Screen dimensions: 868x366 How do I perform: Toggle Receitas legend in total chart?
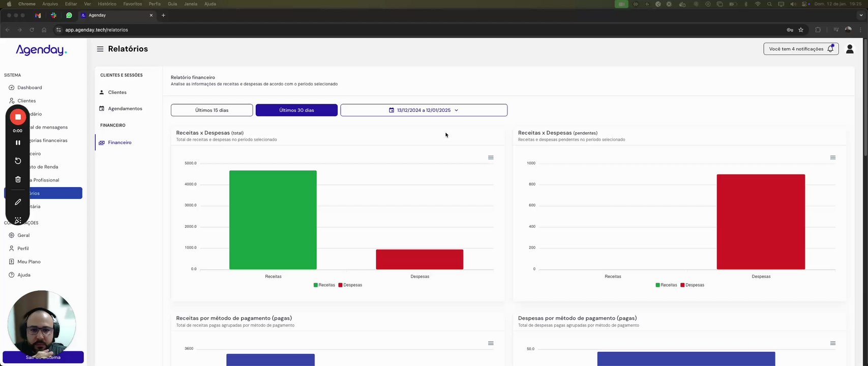point(324,285)
